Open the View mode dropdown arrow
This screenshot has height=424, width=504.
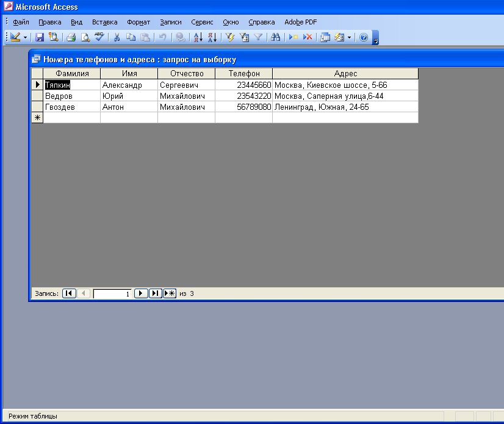(26, 38)
